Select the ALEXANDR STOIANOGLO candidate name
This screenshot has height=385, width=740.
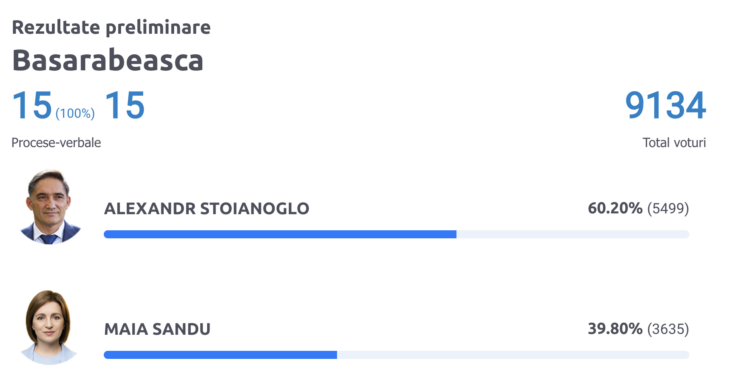(x=207, y=209)
